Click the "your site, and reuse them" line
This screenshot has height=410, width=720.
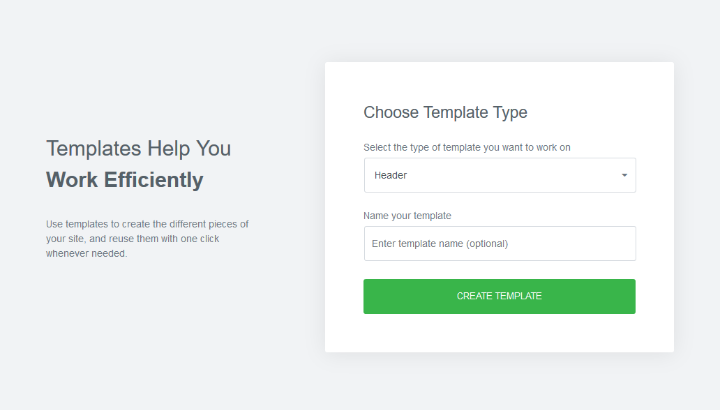(x=132, y=239)
